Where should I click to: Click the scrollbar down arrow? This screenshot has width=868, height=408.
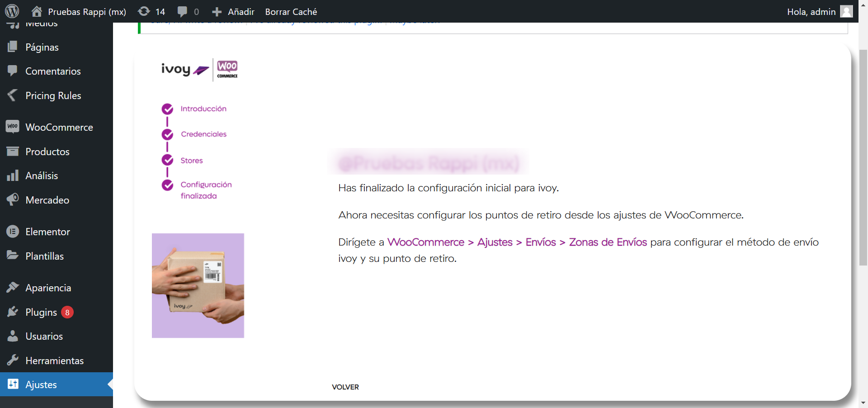pos(863,403)
